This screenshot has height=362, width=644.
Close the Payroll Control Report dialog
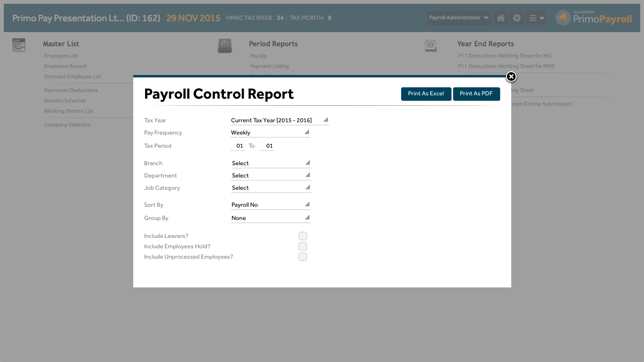511,76
